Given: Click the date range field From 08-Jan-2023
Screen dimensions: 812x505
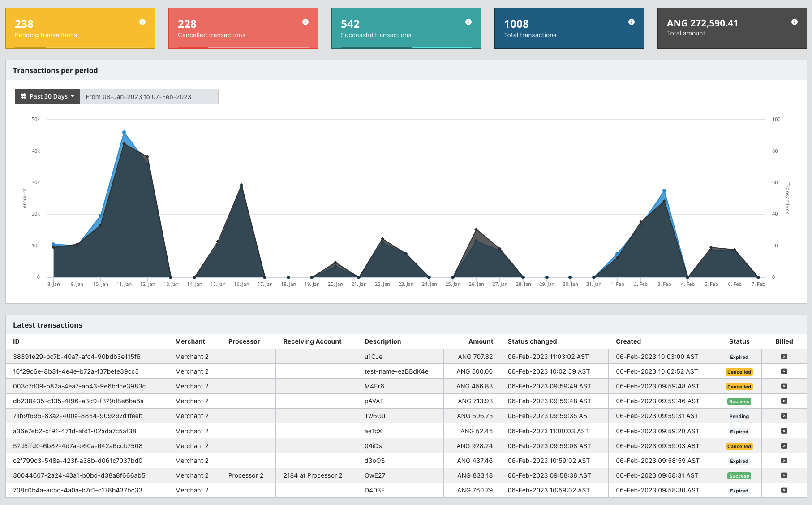Looking at the screenshot, I should tap(149, 97).
